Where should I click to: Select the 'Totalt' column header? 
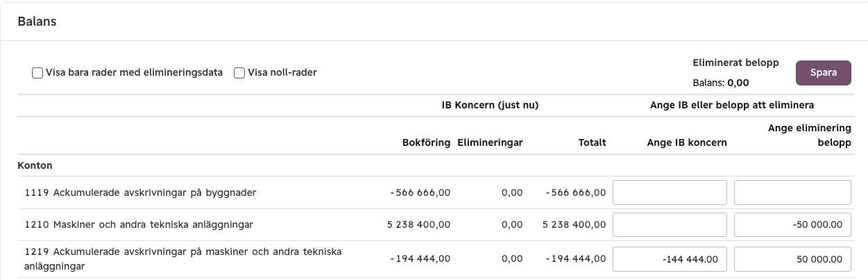[593, 142]
